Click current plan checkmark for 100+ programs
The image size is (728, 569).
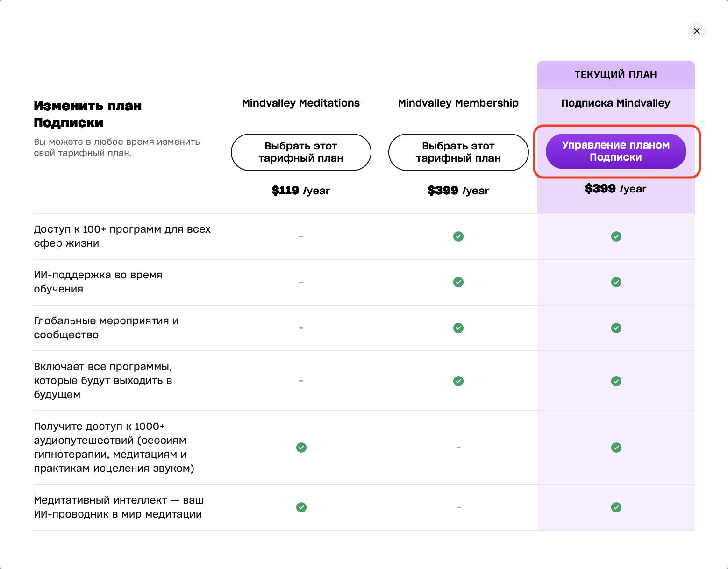click(x=616, y=236)
